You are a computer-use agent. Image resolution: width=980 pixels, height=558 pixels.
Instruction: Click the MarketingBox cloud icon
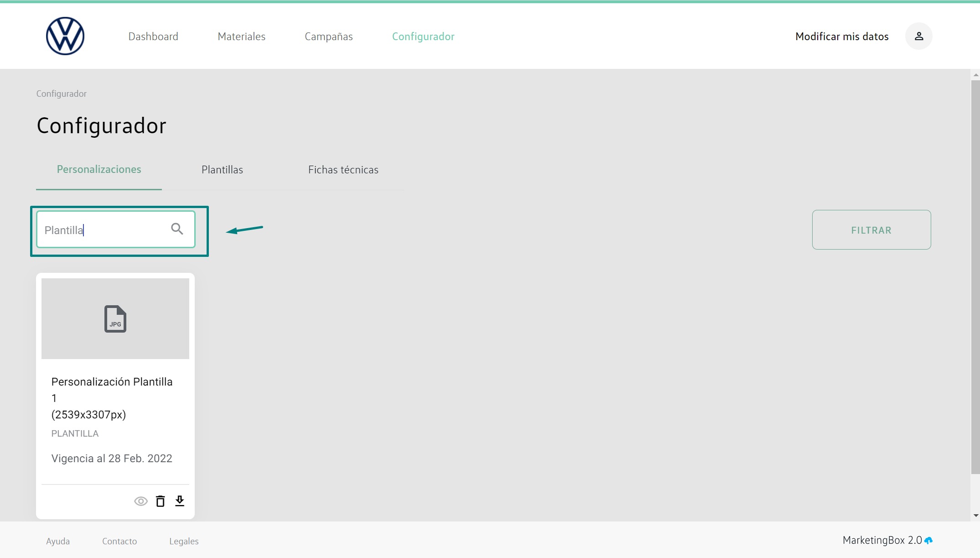928,541
